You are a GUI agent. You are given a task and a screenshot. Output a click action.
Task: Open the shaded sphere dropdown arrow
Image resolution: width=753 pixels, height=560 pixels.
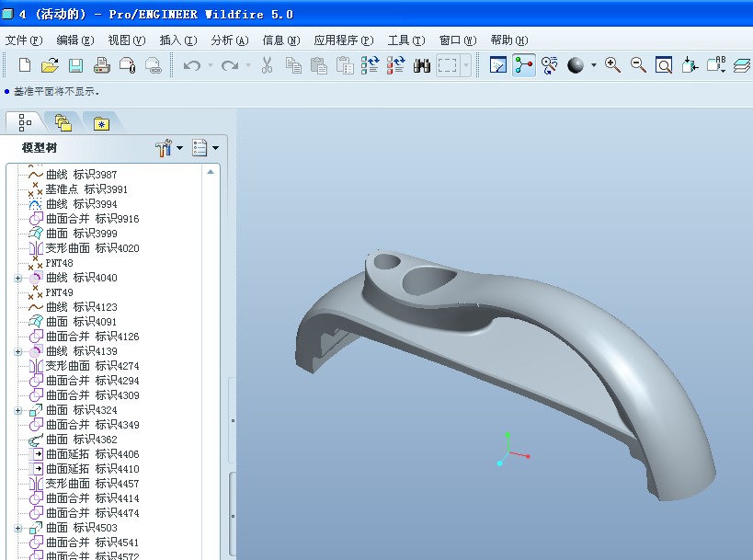coord(594,65)
